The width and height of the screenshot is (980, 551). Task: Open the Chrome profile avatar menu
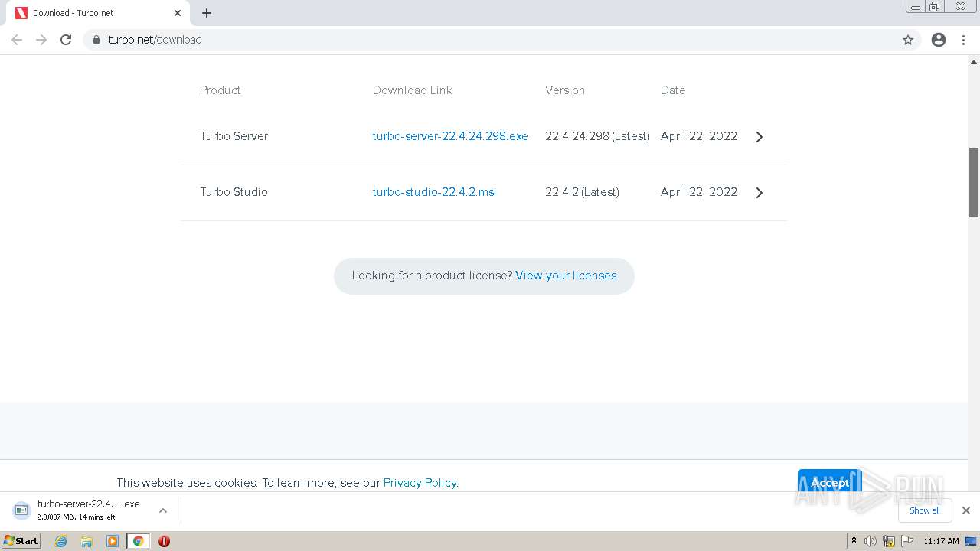[x=939, y=40]
